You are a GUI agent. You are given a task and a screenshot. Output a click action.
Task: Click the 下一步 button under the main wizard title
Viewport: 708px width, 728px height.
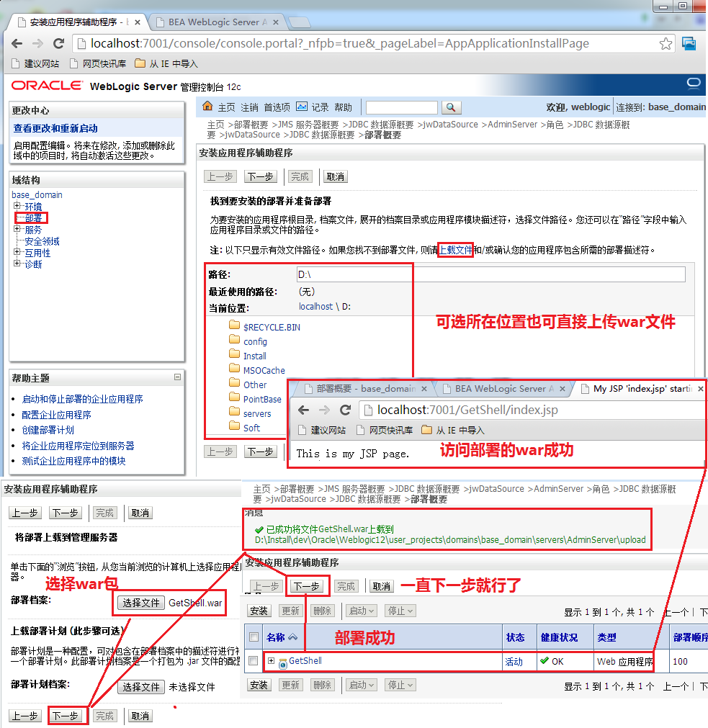[261, 176]
